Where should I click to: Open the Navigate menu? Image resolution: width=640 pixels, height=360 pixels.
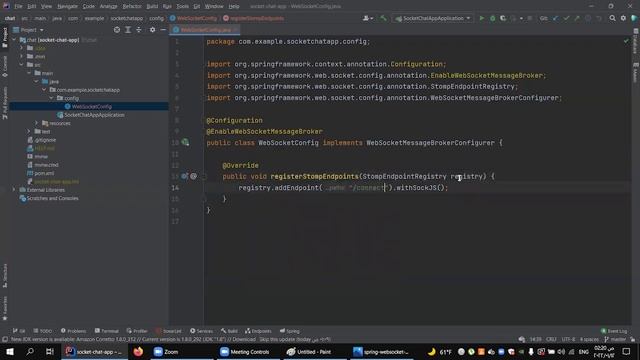click(x=67, y=6)
